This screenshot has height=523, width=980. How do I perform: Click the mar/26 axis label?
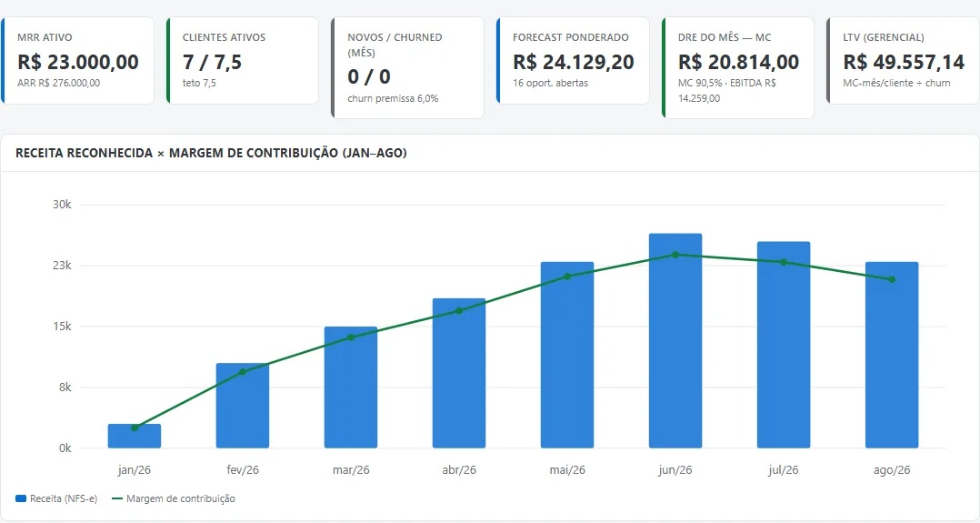pyautogui.click(x=351, y=470)
